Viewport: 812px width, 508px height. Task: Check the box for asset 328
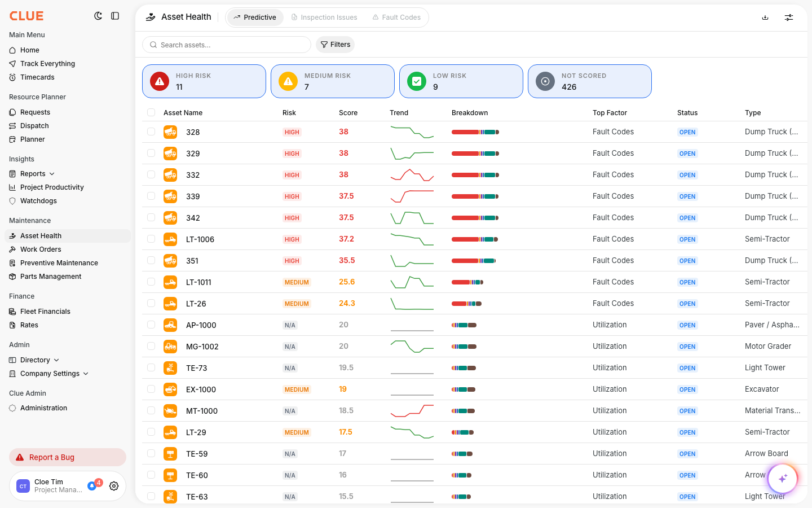tap(151, 132)
